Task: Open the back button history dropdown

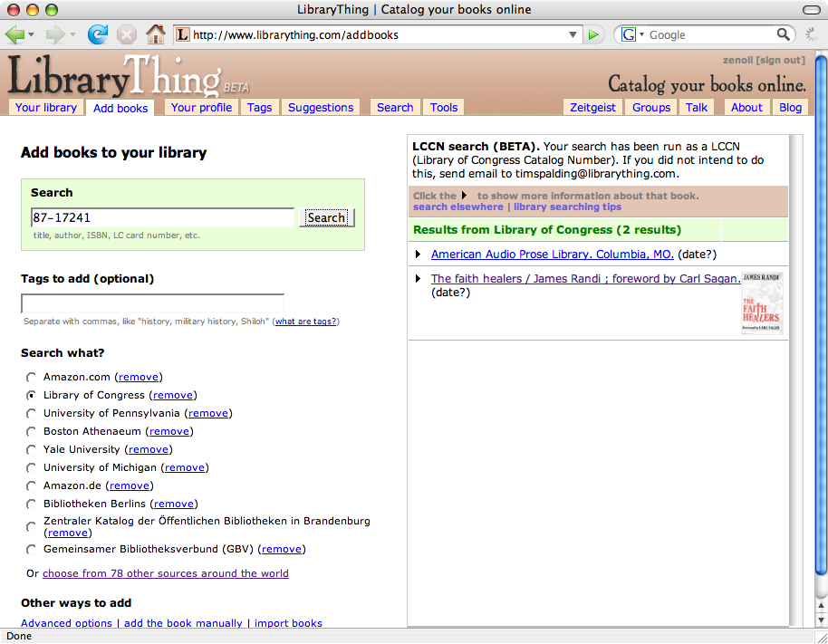Action: click(31, 34)
